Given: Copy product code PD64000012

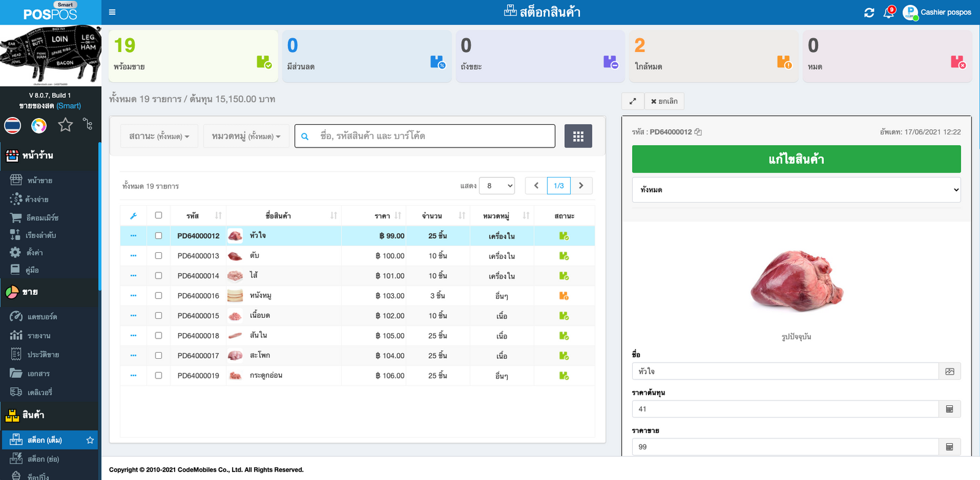Looking at the screenshot, I should (698, 132).
